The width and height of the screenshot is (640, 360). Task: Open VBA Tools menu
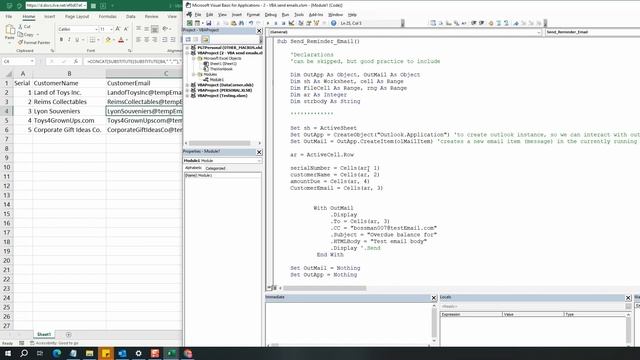pyautogui.click(x=299, y=15)
